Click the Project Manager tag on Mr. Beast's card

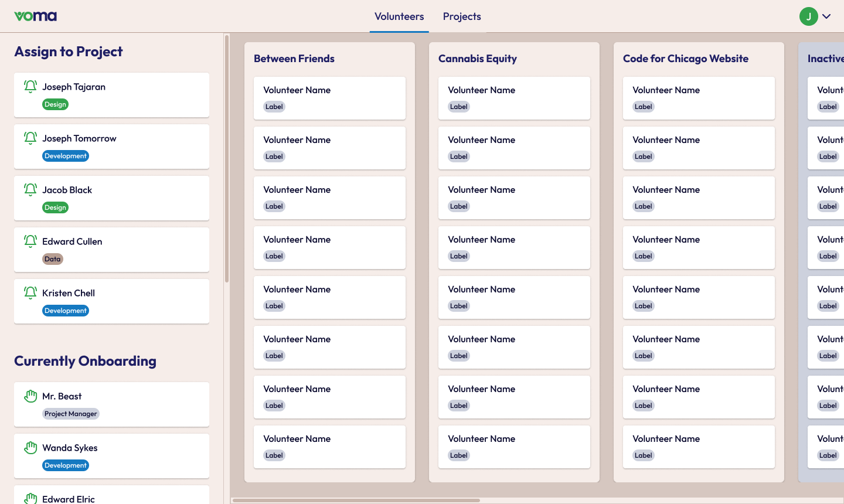[71, 414]
